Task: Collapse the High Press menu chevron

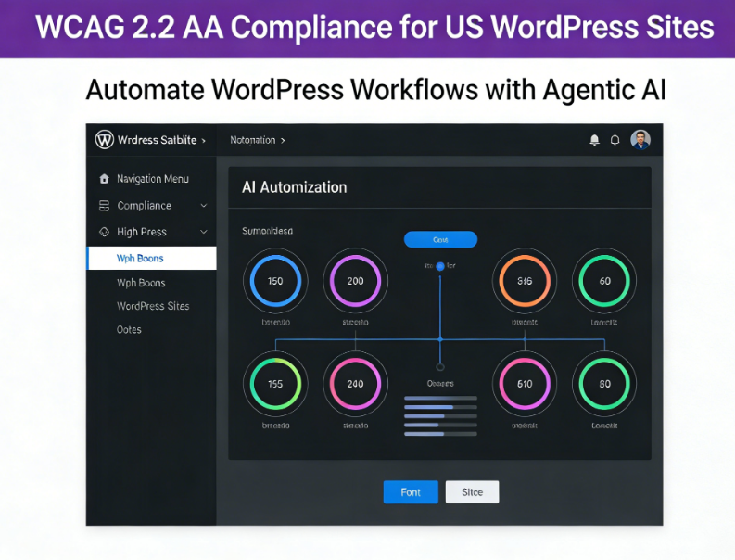Action: [x=204, y=232]
